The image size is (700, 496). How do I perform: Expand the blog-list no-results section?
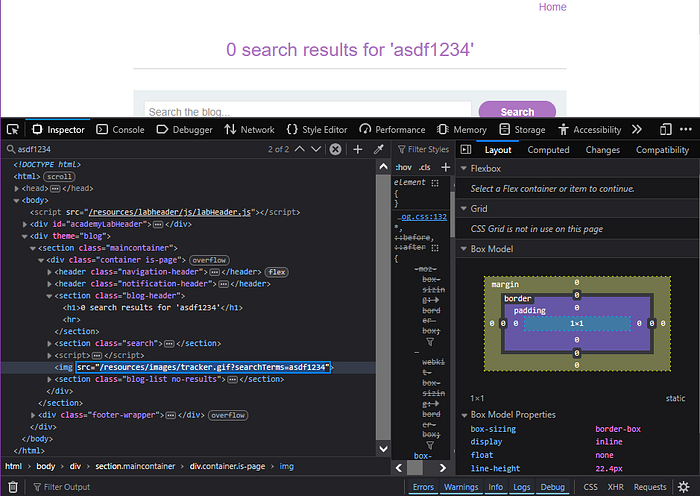coord(50,379)
